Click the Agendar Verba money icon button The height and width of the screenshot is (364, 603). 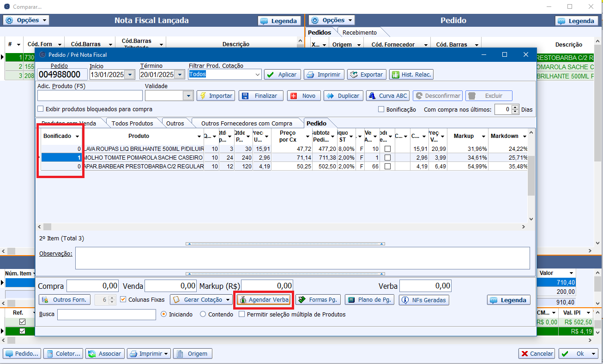[x=264, y=300]
